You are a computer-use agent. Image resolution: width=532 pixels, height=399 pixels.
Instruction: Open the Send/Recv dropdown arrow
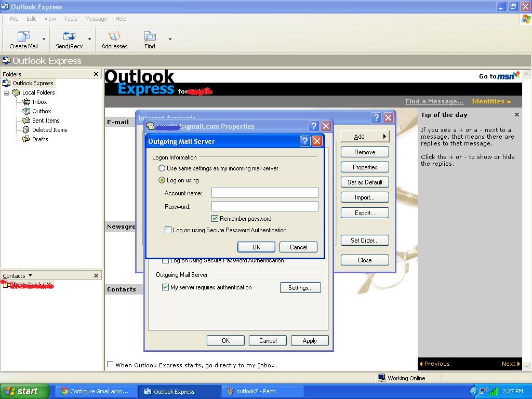coord(89,39)
